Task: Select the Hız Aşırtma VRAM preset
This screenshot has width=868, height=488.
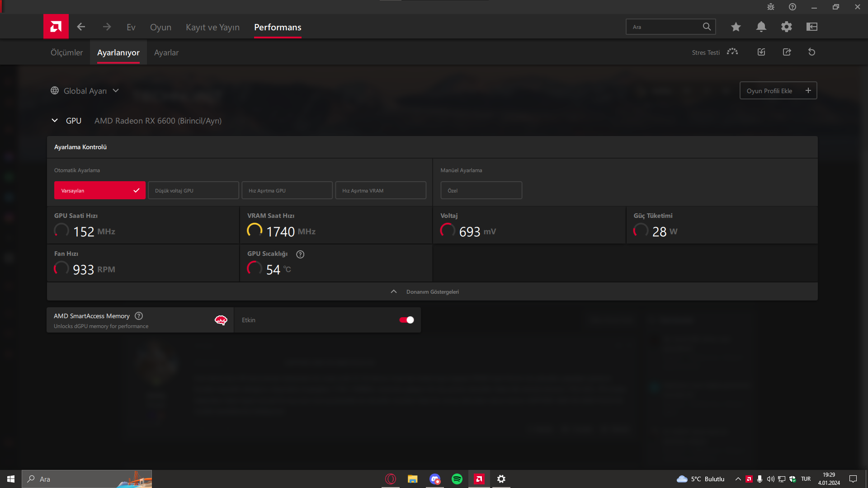Action: tap(380, 190)
